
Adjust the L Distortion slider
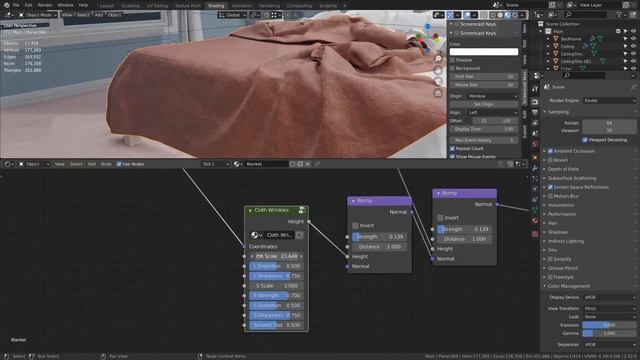point(276,266)
